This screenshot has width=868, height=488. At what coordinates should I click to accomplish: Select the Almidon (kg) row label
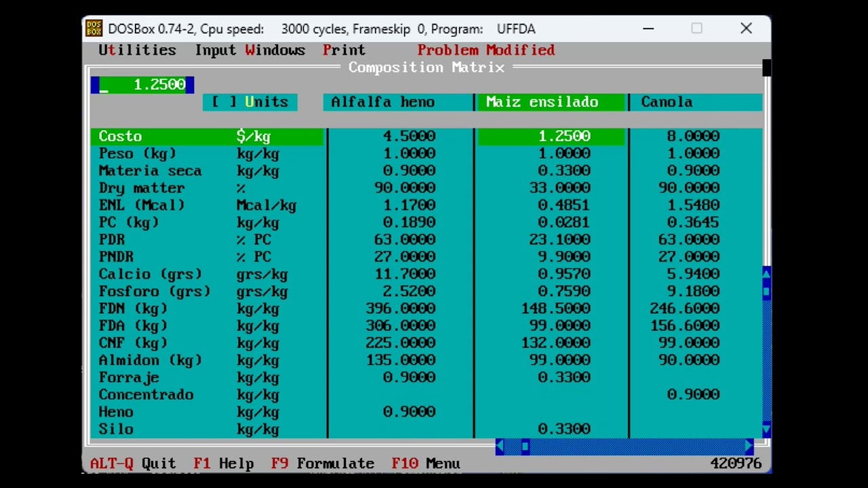point(151,361)
